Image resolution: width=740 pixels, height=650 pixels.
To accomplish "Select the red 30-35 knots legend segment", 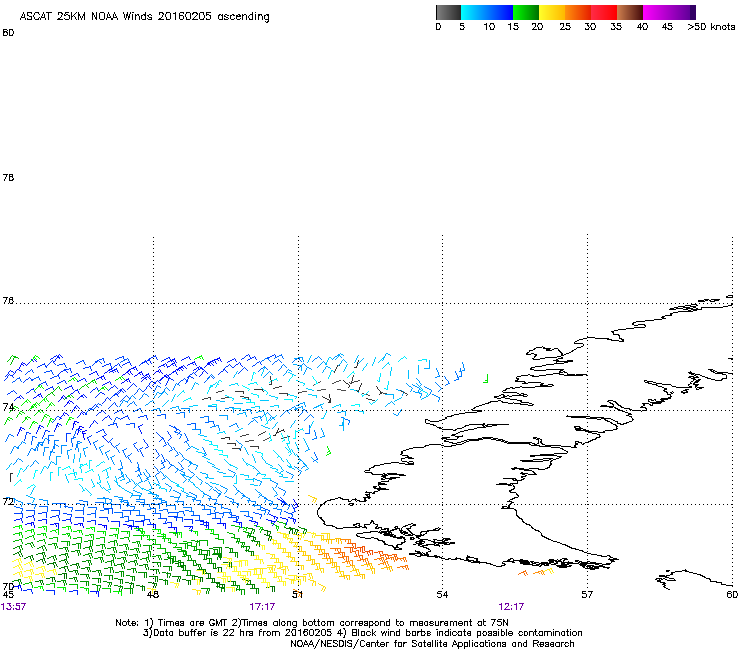I will [x=604, y=12].
